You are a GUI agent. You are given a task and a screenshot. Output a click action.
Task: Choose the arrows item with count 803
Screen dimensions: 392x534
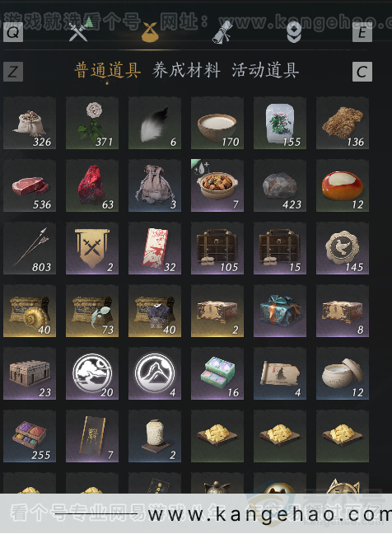[x=30, y=248]
